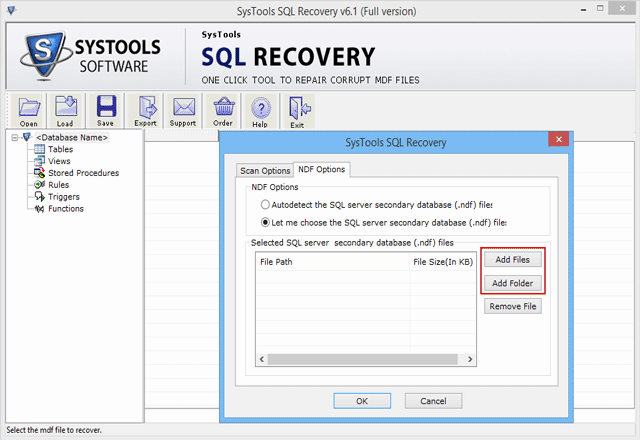Click the File Path column header

(x=333, y=262)
